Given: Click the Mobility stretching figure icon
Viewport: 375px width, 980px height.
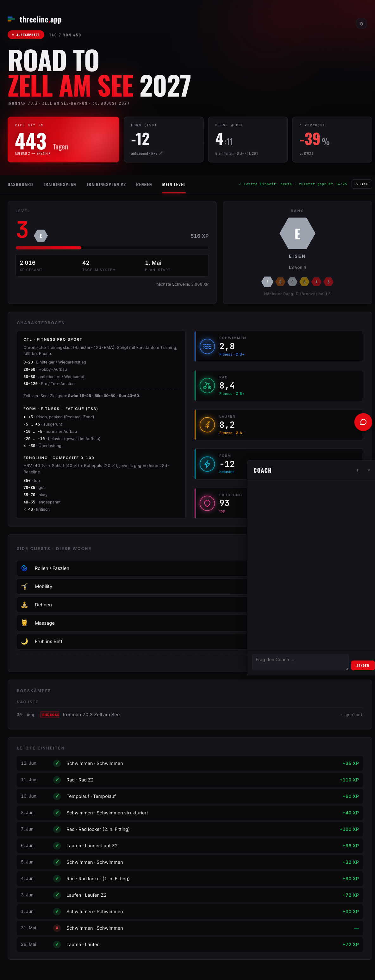Looking at the screenshot, I should click(24, 586).
